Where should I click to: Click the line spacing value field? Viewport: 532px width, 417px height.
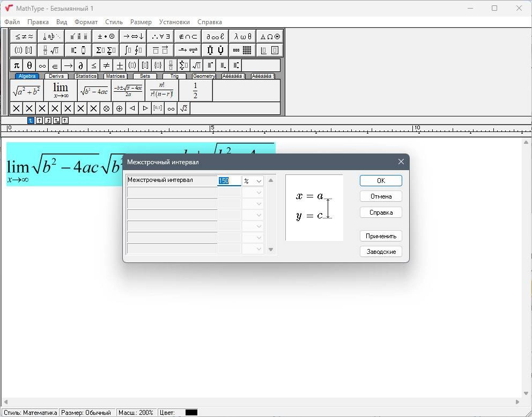[229, 181]
